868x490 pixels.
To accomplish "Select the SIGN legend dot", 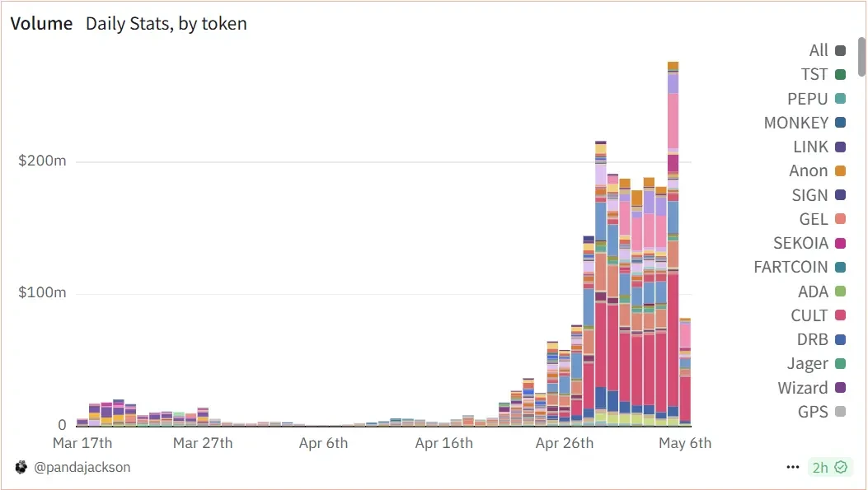I will click(840, 194).
